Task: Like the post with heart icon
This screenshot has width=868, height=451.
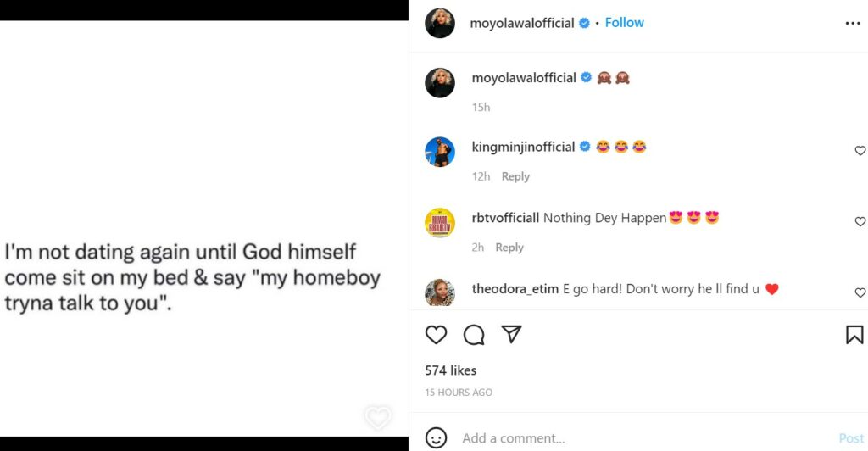Action: 436,335
